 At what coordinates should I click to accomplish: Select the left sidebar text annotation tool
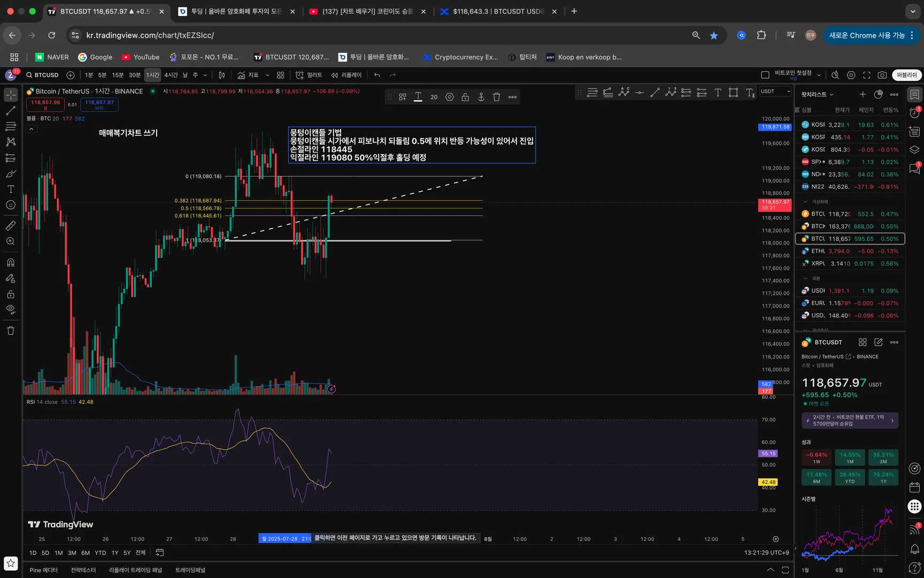11,189
